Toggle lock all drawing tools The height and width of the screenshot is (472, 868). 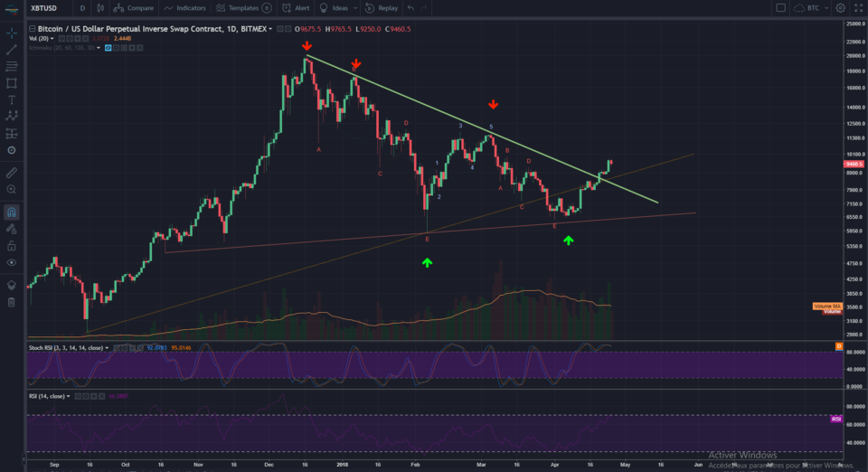point(11,246)
